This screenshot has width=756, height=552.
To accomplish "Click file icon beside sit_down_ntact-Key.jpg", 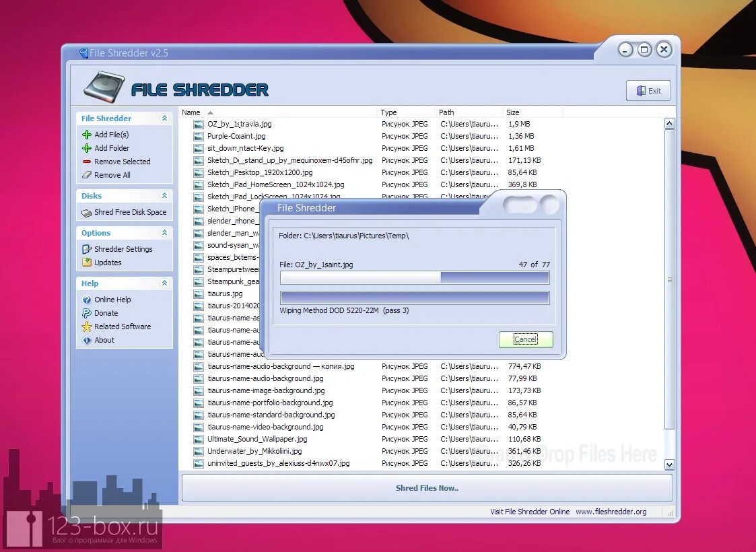I will (199, 149).
